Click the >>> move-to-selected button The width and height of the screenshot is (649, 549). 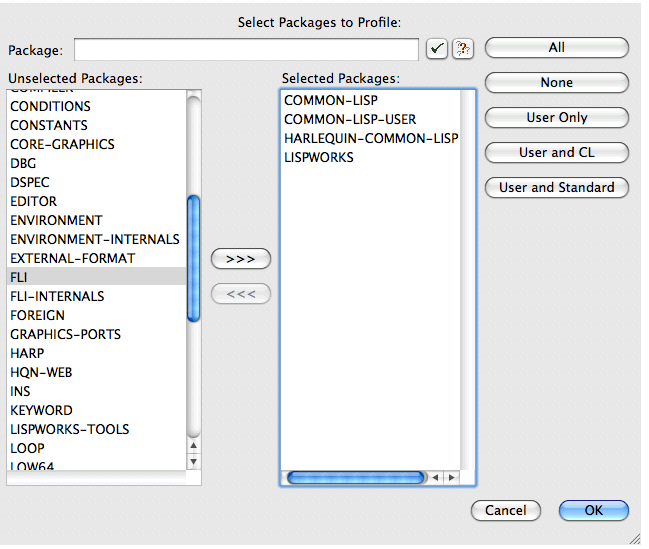(241, 259)
